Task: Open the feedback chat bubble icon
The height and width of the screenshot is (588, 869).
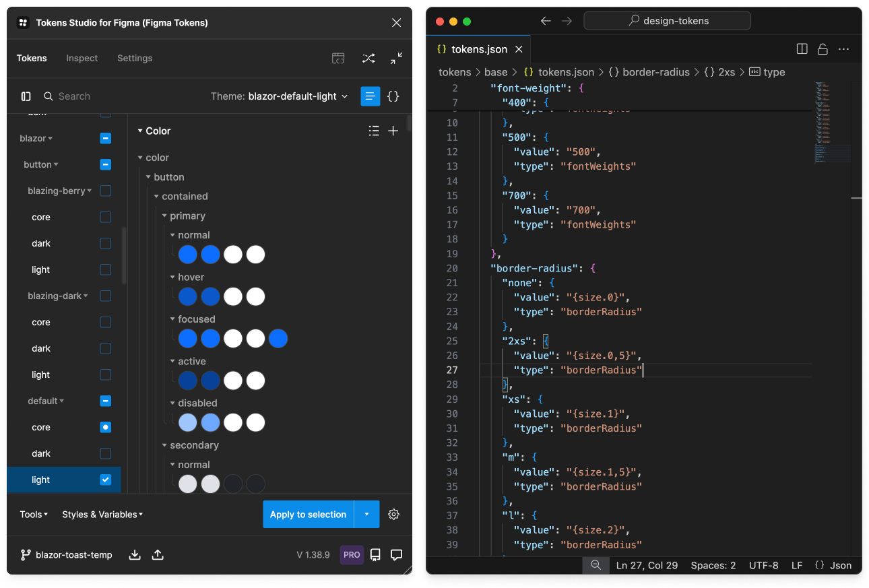Action: [x=397, y=555]
